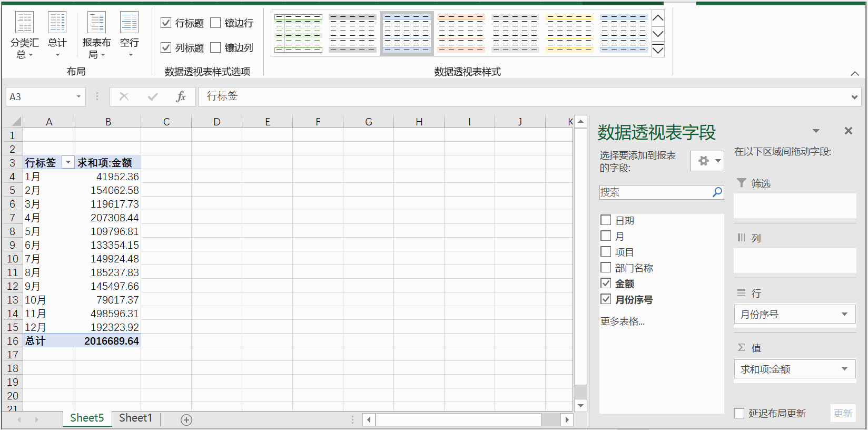This screenshot has height=430, width=868.
Task: Uncheck the 金额 field checkbox
Action: tap(606, 284)
